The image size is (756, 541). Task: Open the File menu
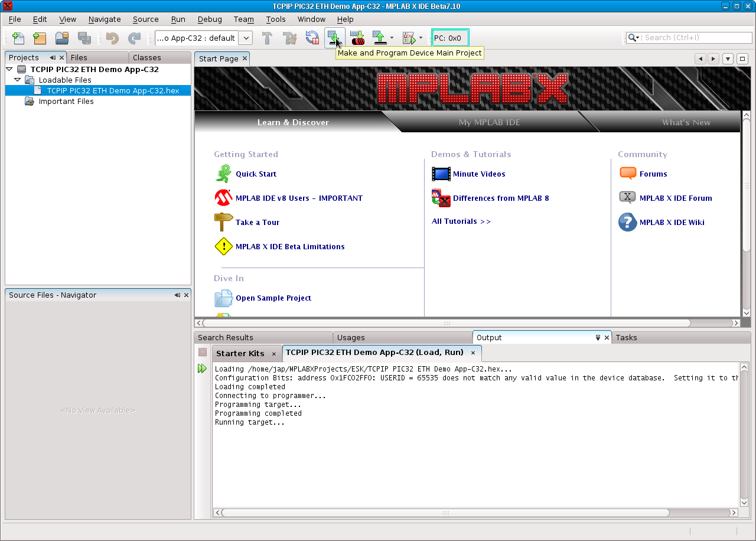coord(15,19)
